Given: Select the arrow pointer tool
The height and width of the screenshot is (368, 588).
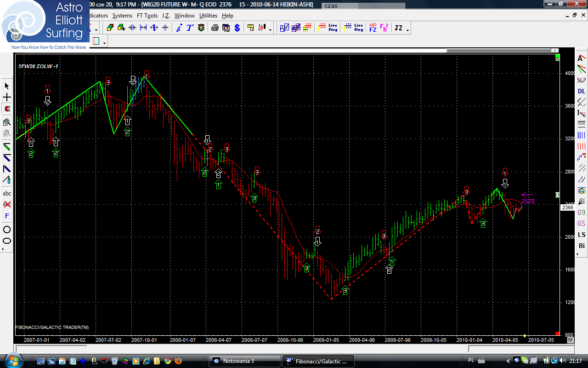Looking at the screenshot, I should (7, 86).
